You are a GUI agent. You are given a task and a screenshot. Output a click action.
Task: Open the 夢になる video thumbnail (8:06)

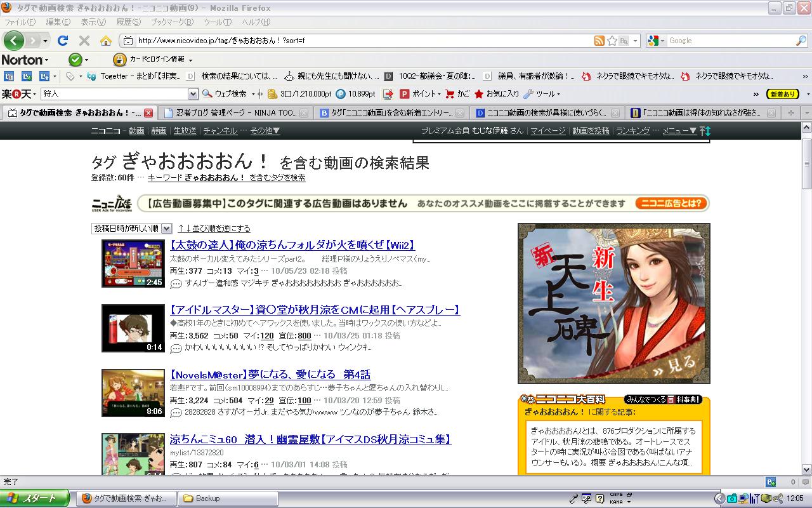tap(133, 393)
